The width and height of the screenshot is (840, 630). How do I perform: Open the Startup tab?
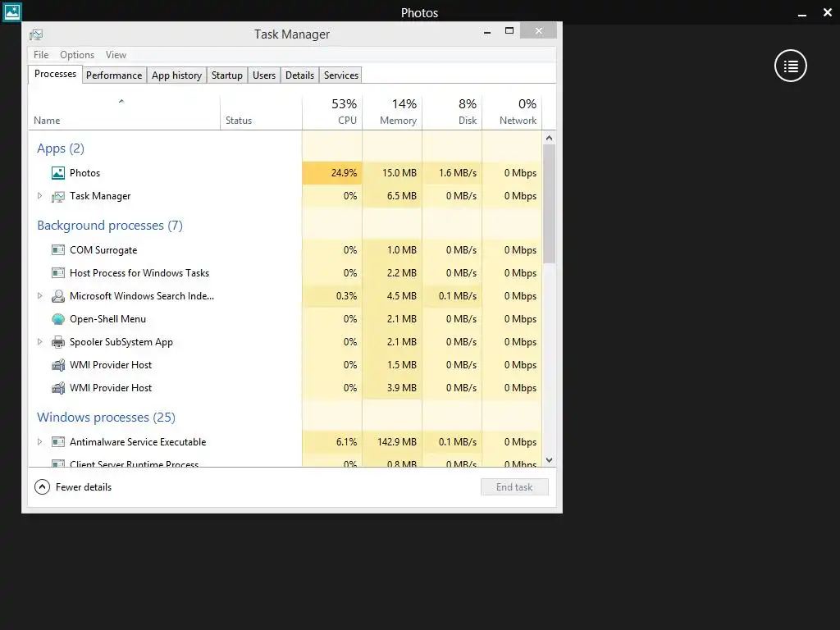pyautogui.click(x=227, y=75)
